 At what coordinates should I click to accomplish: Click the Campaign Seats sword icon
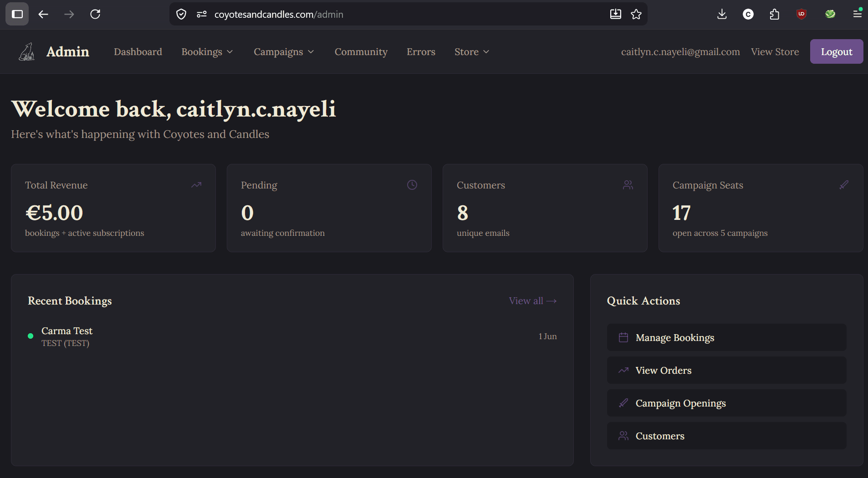point(844,185)
